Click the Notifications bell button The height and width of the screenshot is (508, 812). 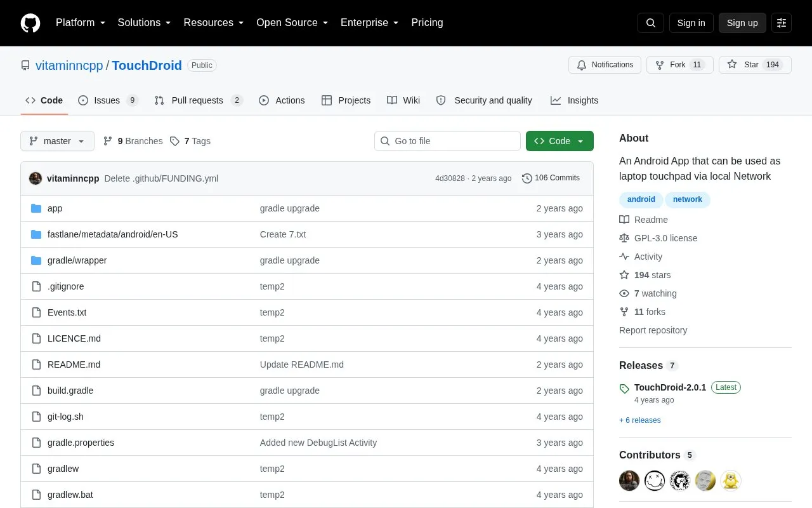click(x=605, y=65)
